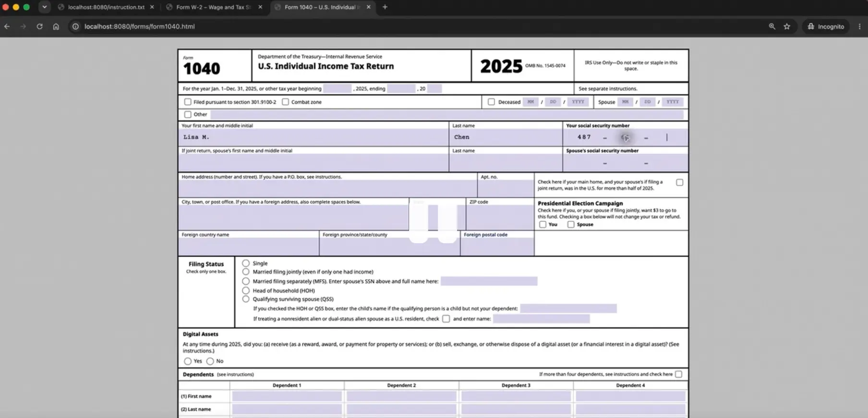This screenshot has height=418, width=868.
Task: View site information icon in address bar
Action: pyautogui.click(x=75, y=26)
